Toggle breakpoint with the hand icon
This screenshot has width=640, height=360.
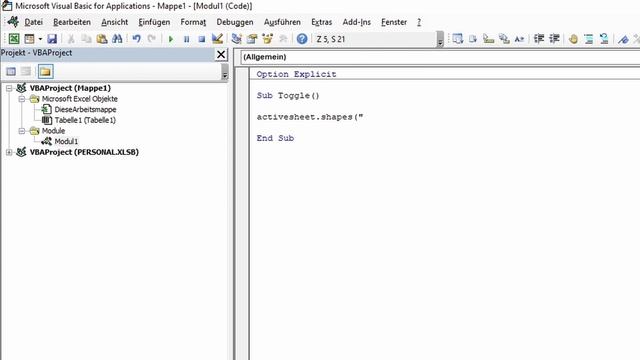573,39
